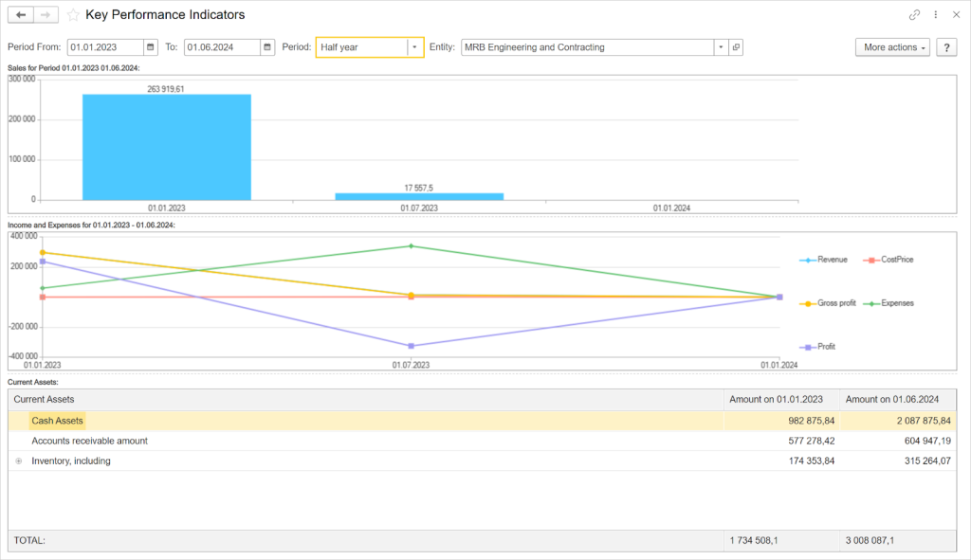The height and width of the screenshot is (560, 971).
Task: Click the MRB Engineering and Contracting entity field
Action: [588, 47]
